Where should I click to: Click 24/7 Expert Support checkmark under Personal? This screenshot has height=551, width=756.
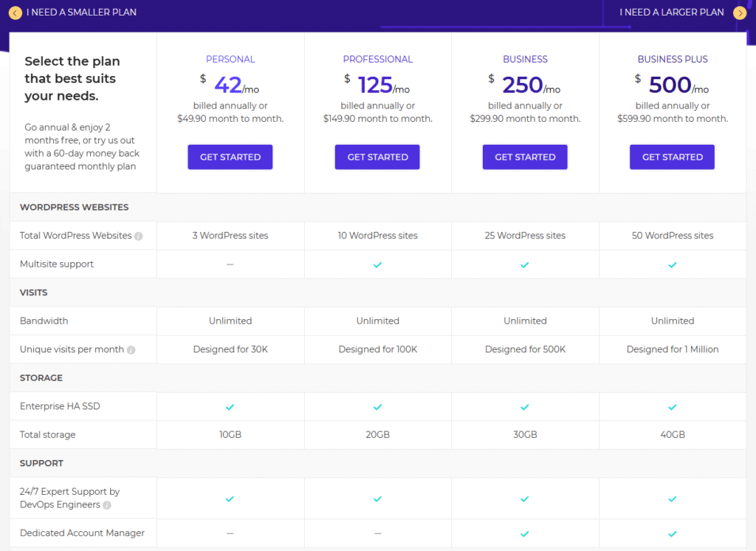230,499
